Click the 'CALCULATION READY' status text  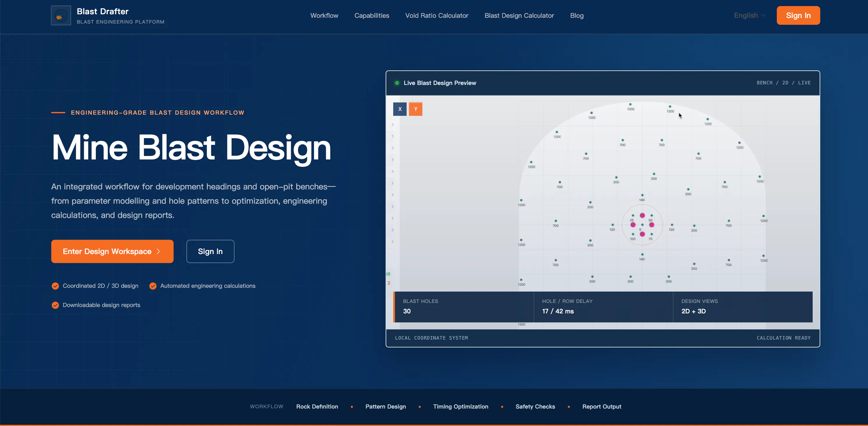tap(784, 338)
